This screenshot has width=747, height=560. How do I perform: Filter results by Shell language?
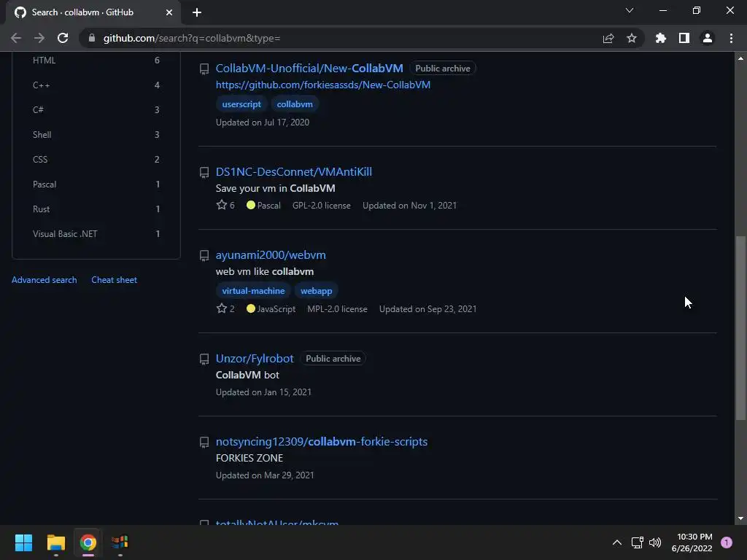(96, 135)
